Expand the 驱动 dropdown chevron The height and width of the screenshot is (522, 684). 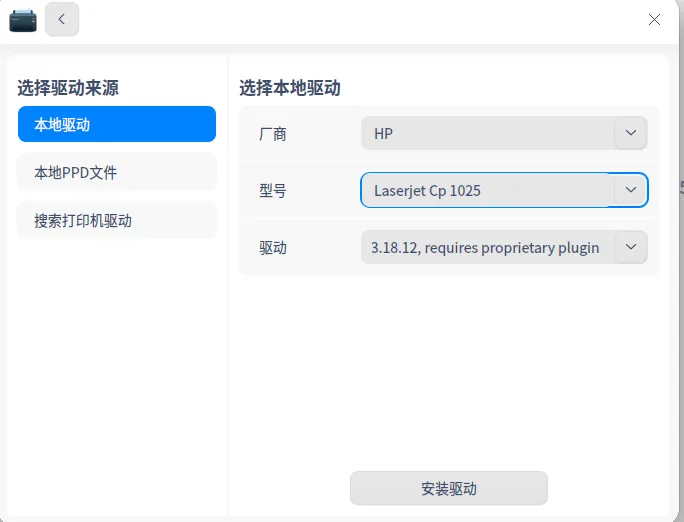pos(630,247)
